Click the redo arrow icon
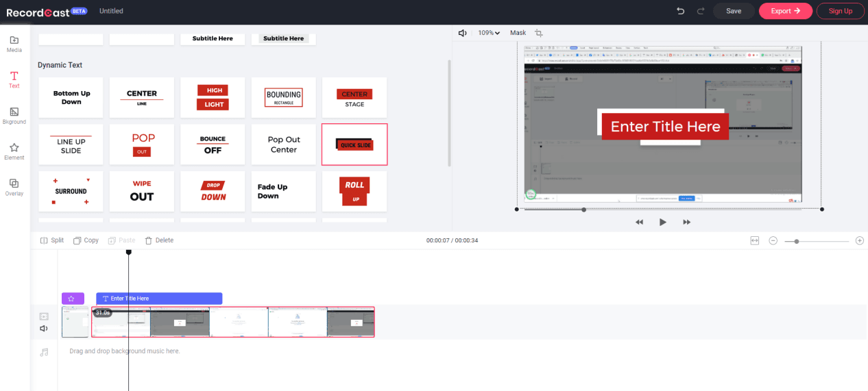The width and height of the screenshot is (868, 391). 700,11
